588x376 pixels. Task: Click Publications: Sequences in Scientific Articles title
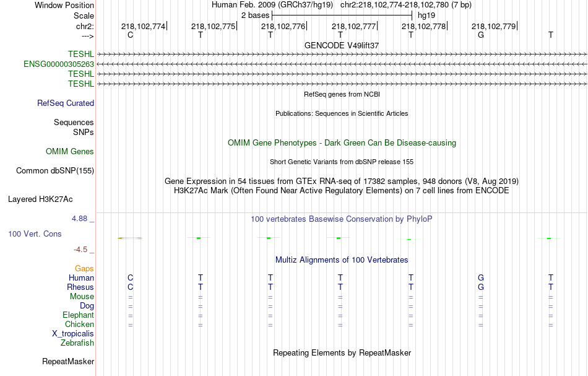pos(342,113)
